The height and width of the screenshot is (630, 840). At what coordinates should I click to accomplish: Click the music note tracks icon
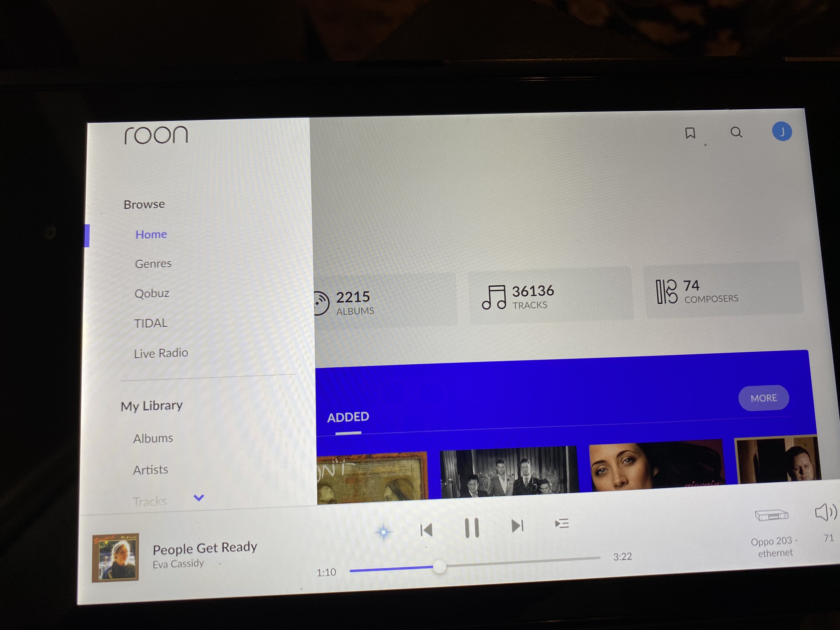coord(494,297)
